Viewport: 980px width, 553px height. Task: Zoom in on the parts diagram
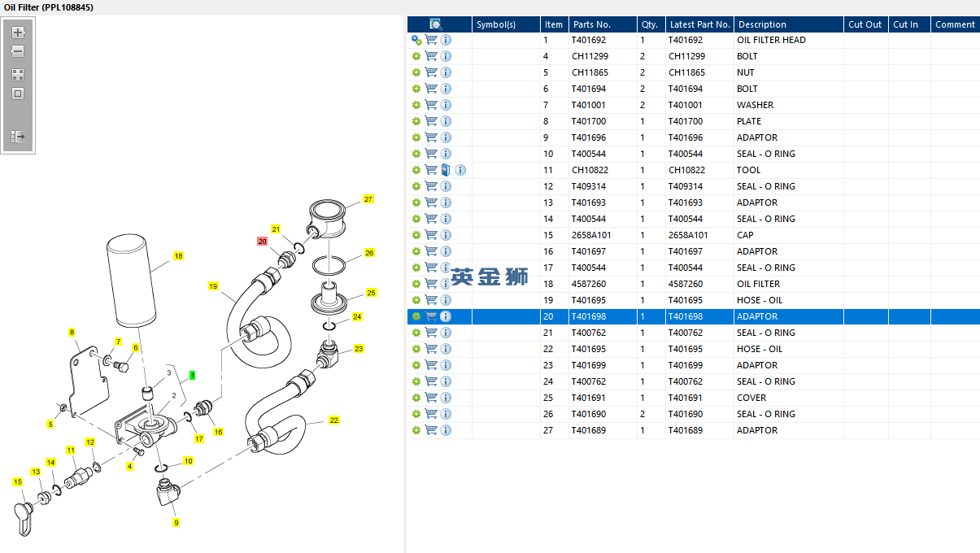pos(18,33)
